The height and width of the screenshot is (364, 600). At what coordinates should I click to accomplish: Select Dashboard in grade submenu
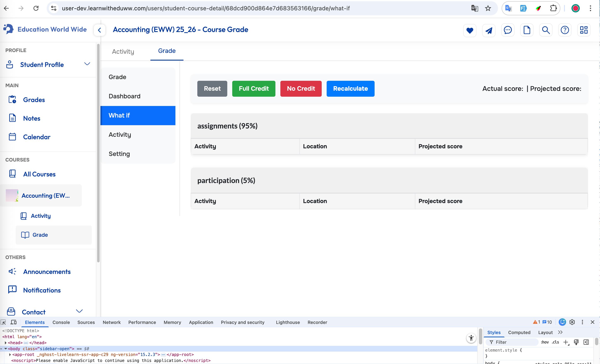point(124,96)
